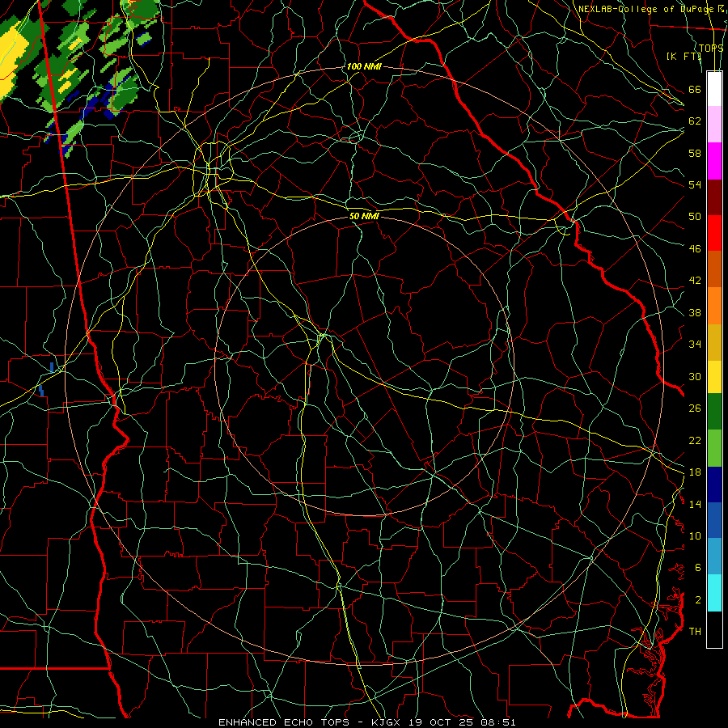Viewport: 728px width, 728px height.
Task: Click the Enhanced Echo Tops KJGX title line
Action: 366,722
